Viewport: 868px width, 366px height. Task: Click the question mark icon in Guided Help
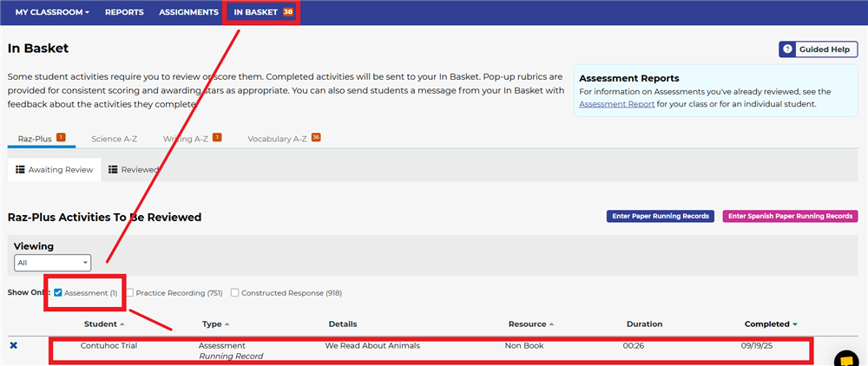788,49
